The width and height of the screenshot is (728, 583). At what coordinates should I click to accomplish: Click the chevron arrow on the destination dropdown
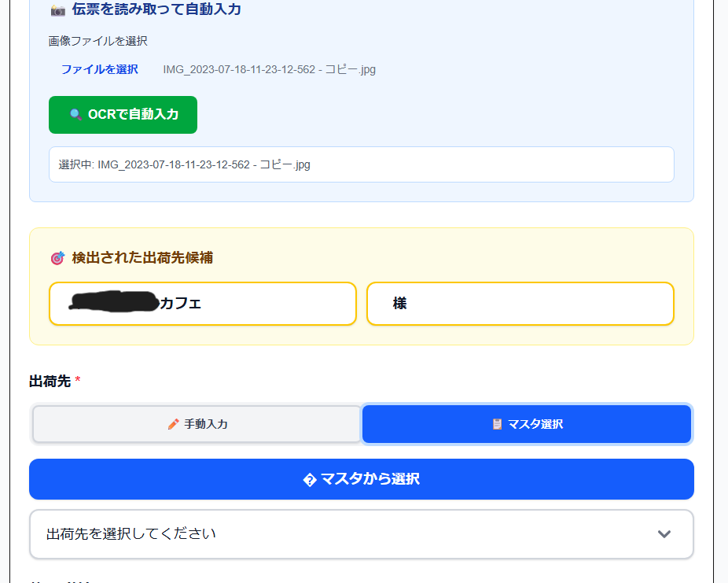click(664, 534)
